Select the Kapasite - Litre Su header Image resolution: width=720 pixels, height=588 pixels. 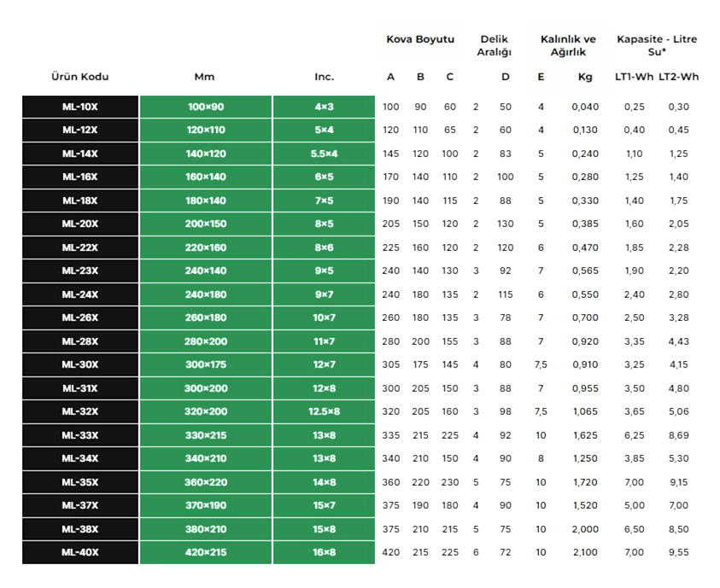tap(656, 46)
